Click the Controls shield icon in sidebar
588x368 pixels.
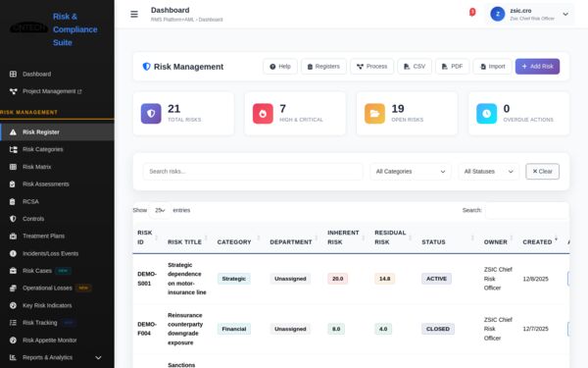tap(13, 219)
